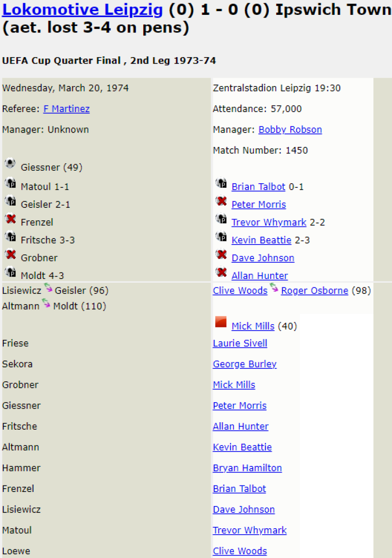Click the scored penalty icon beside Matoul 1-1

[x=10, y=183]
